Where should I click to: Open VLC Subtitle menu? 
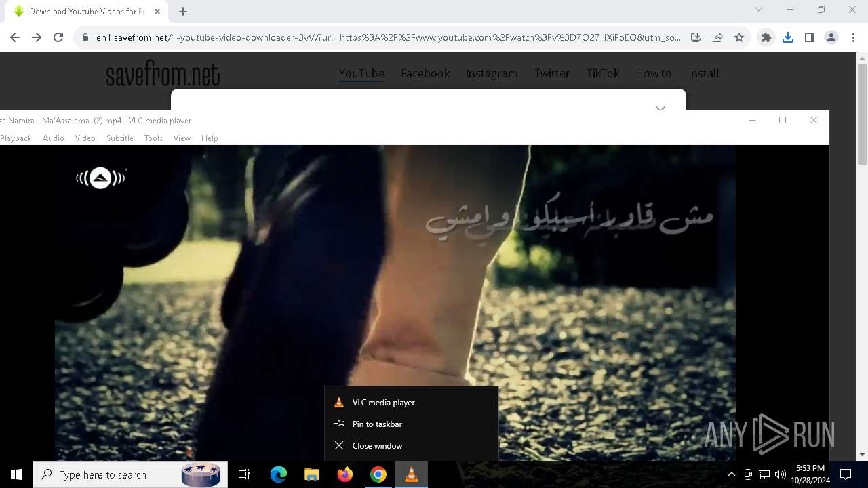pos(120,138)
